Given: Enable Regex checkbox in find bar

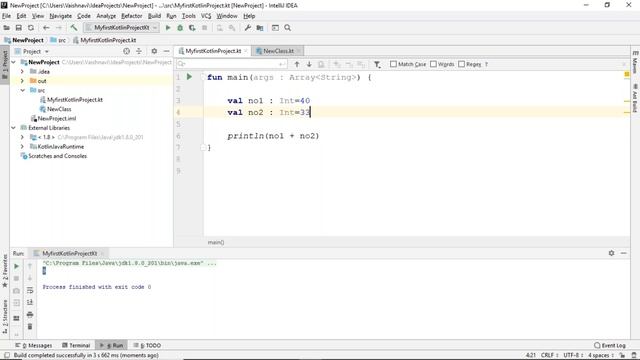Looking at the screenshot, I should point(461,64).
